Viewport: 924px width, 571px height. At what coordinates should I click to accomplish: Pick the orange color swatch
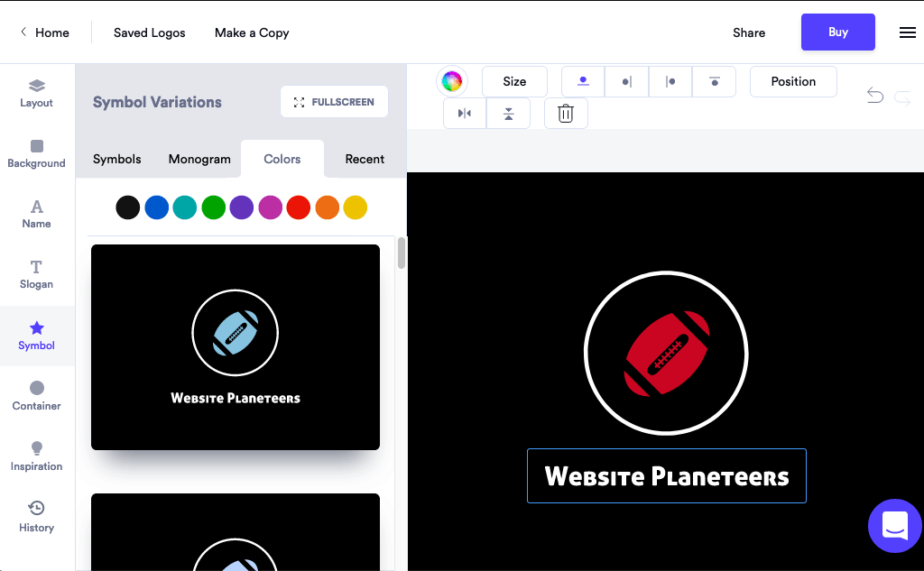coord(327,207)
